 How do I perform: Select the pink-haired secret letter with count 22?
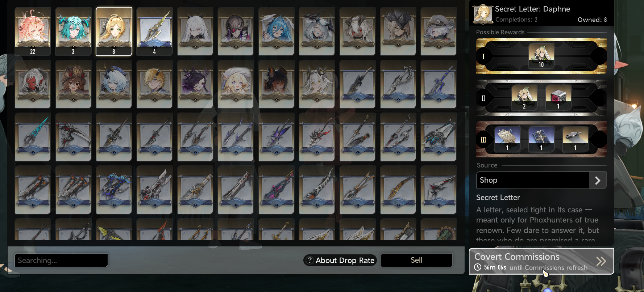(33, 31)
